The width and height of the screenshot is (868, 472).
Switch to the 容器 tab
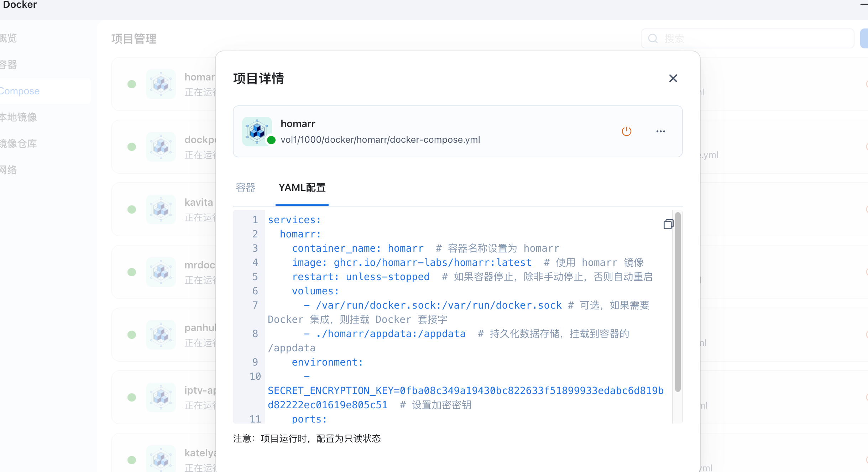[245, 188]
